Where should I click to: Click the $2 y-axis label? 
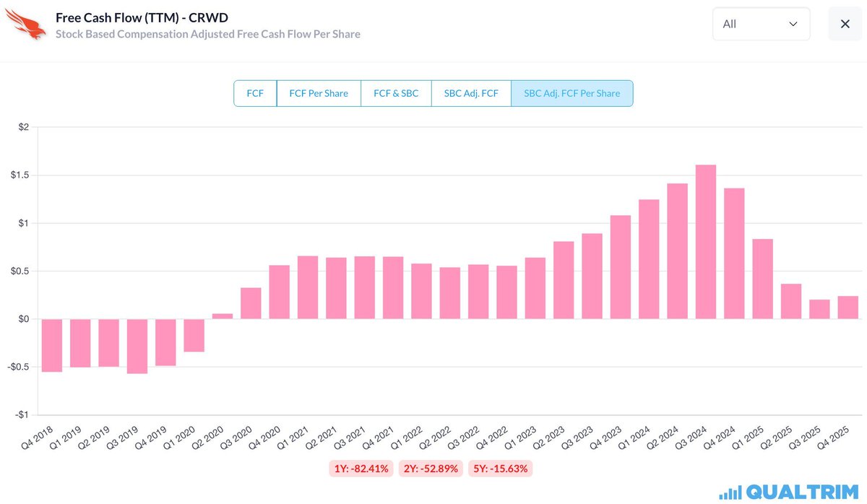[24, 128]
